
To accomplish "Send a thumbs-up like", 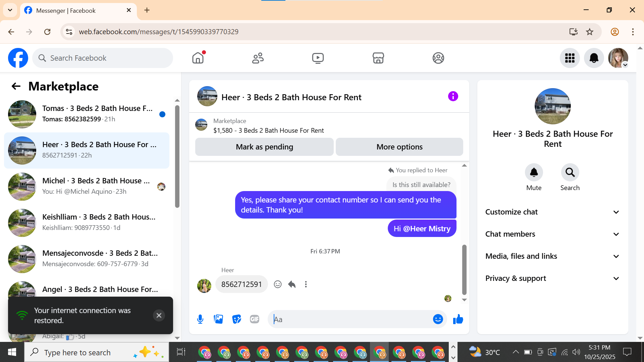I will click(x=458, y=319).
